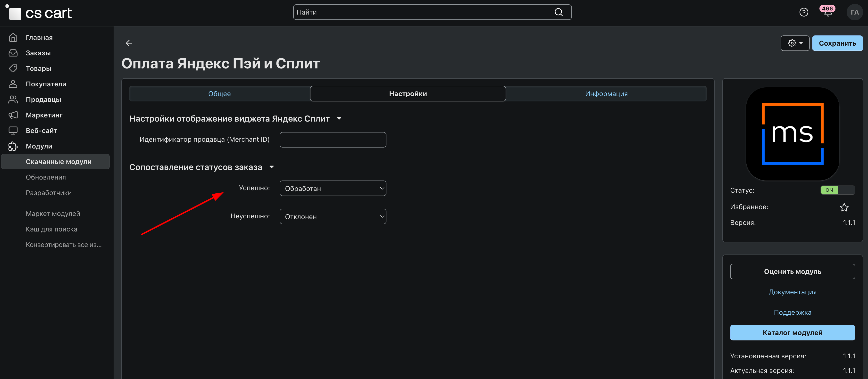Screen dimensions: 868x379
Task: Open Products (Товары) in the sidebar
Action: tap(38, 68)
